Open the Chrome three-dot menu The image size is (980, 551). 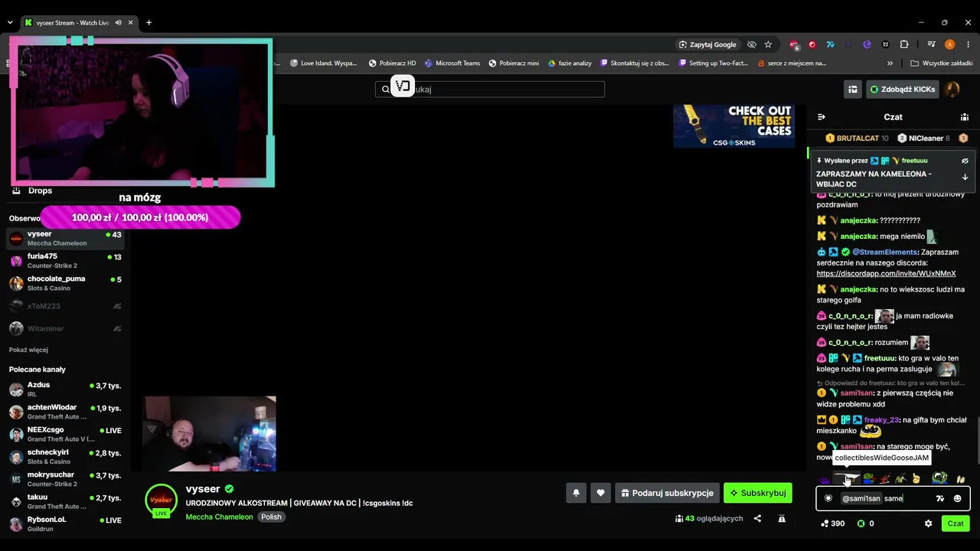(x=969, y=44)
